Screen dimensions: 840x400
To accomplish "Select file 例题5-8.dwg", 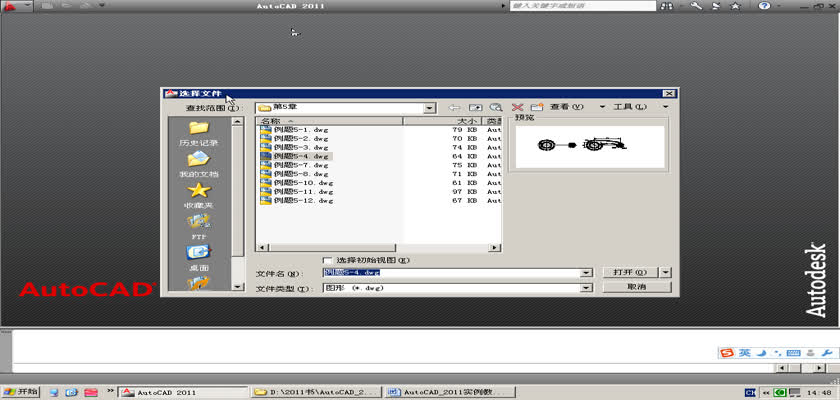I will pos(294,174).
